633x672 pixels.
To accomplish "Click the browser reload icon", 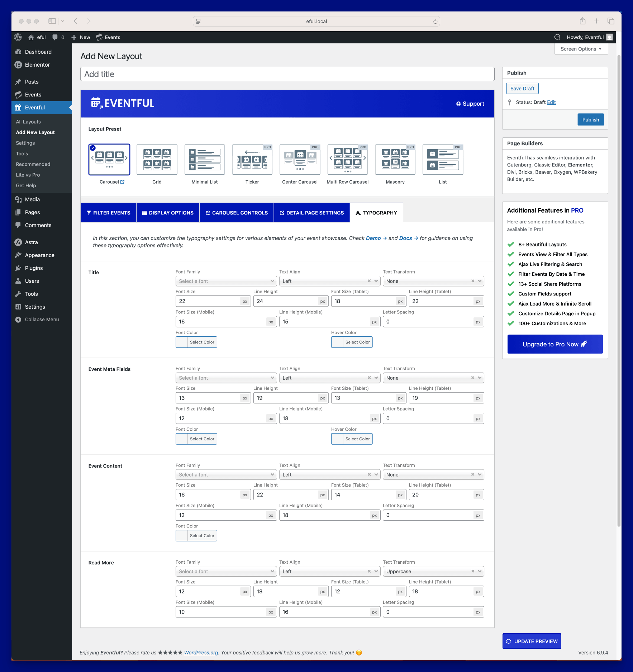I will click(x=435, y=22).
